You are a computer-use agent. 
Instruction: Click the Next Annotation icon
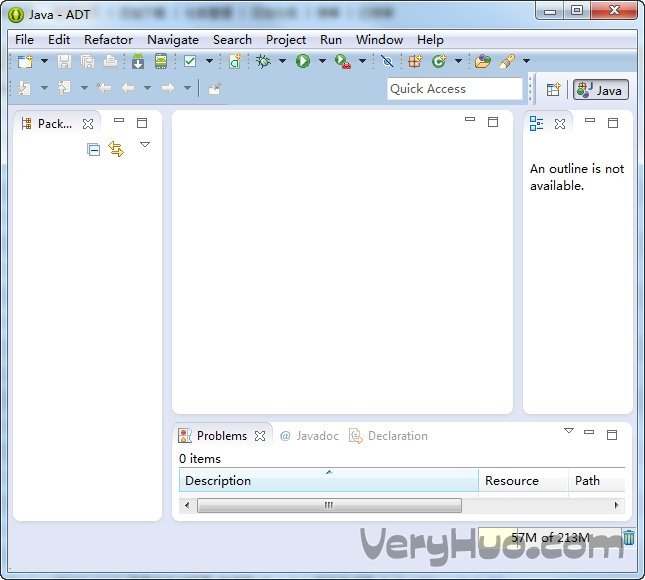[24, 88]
